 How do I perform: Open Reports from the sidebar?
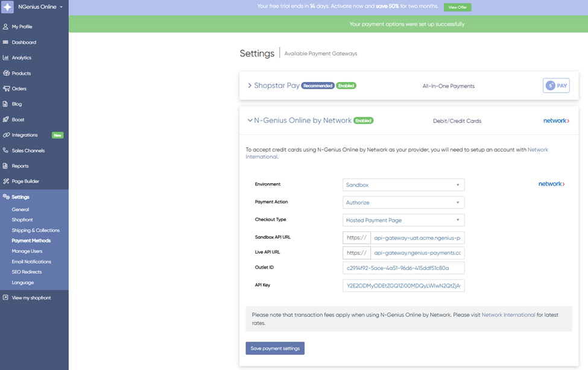pos(20,166)
